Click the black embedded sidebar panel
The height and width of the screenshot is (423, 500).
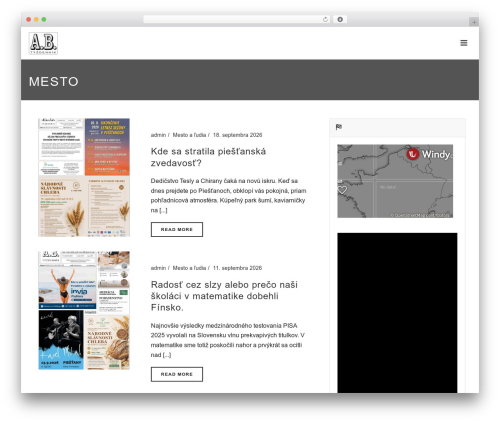[397, 313]
